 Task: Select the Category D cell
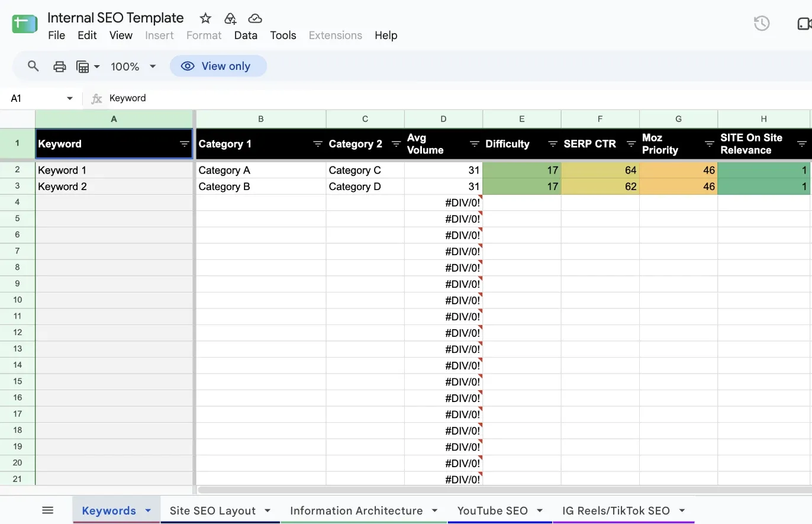[x=365, y=187]
